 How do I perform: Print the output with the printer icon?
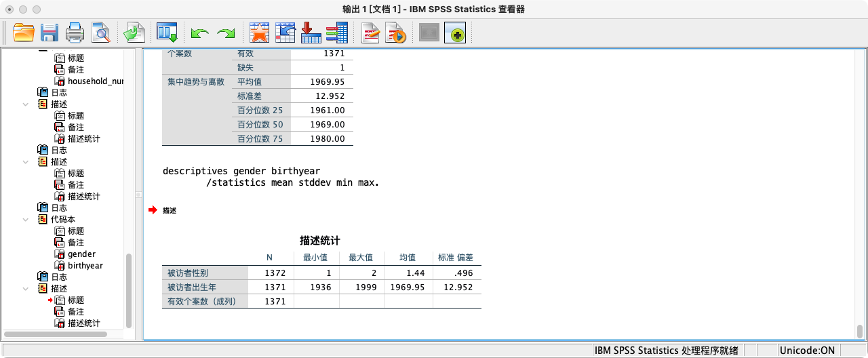coord(75,32)
